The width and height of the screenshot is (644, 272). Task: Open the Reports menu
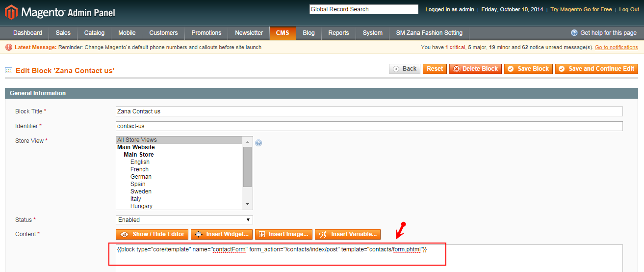[x=338, y=33]
